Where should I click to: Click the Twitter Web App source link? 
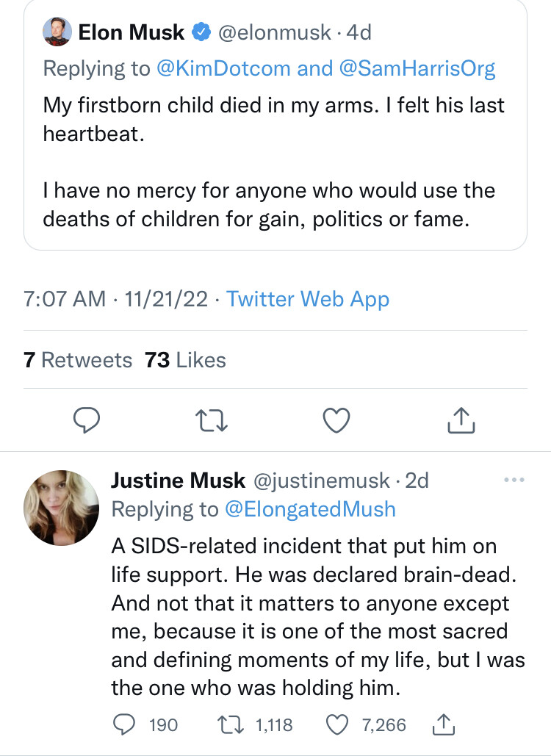point(308,300)
